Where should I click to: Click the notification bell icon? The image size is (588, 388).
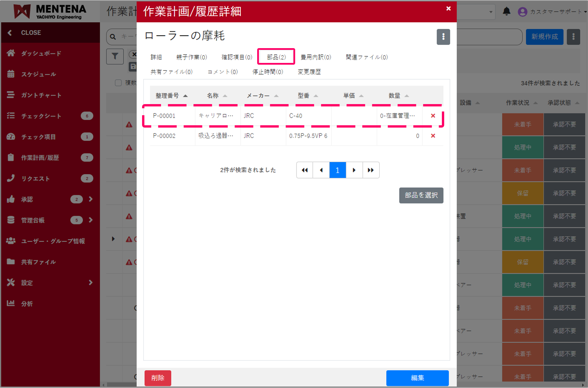[506, 12]
